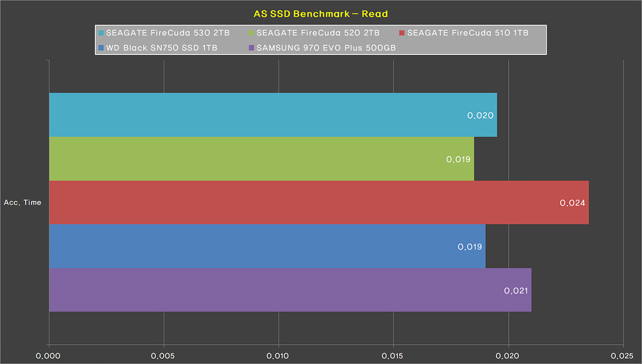
Task: Click the 0.000 x-axis tick label
Action: point(49,355)
